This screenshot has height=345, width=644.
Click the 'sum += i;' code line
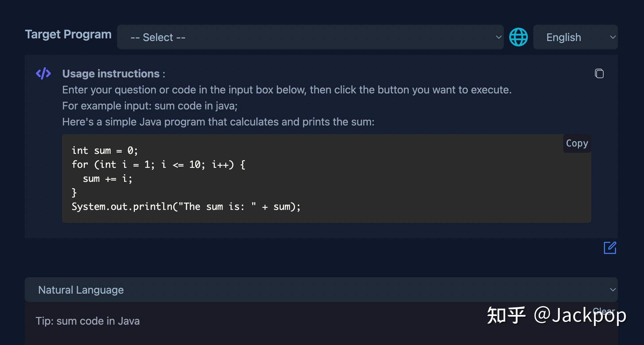coord(107,179)
